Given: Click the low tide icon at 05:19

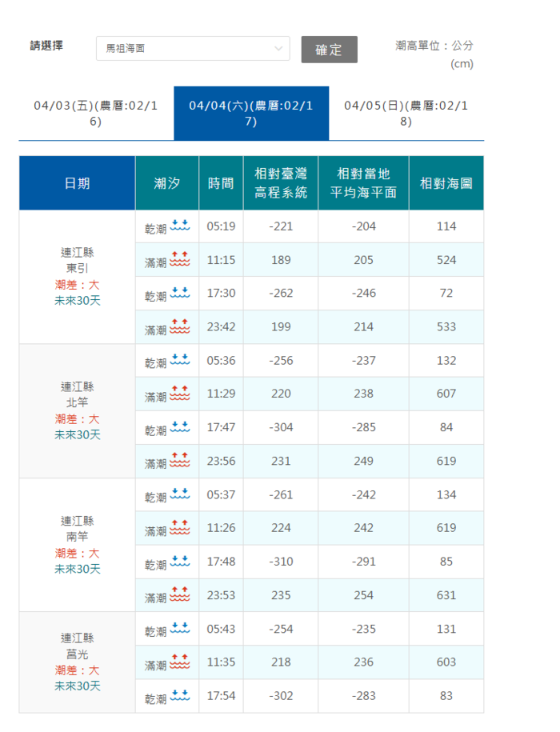Looking at the screenshot, I should pos(180,226).
